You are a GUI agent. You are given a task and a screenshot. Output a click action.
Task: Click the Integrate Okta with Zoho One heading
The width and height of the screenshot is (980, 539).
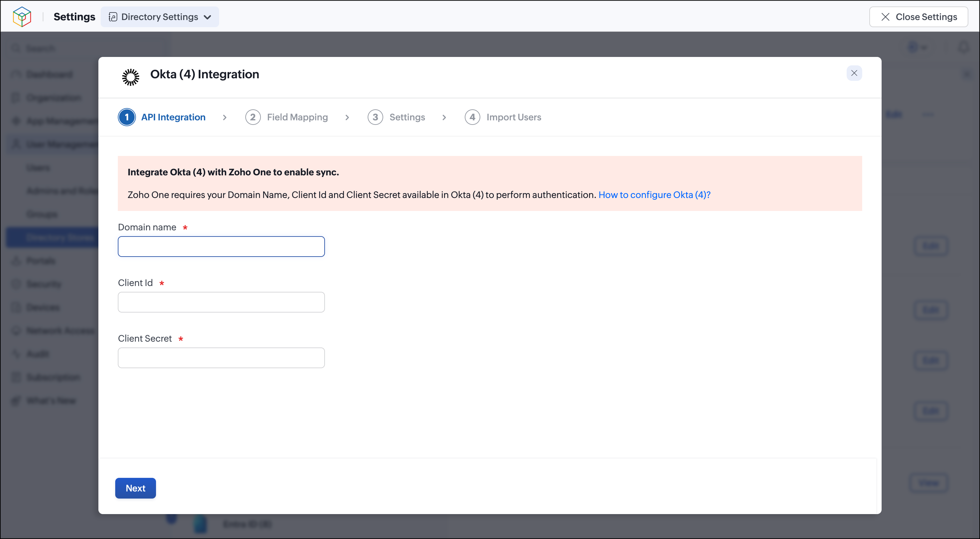(x=233, y=172)
